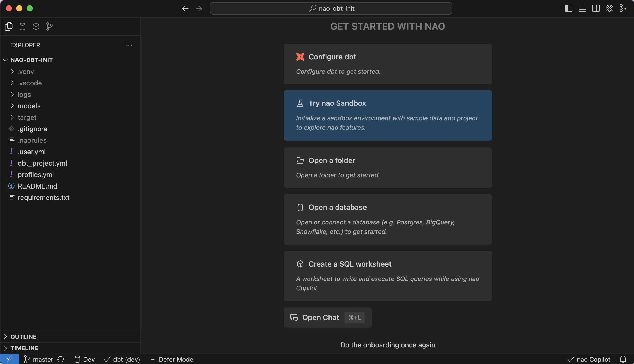
Task: Click the EXPLORER panel title
Action: click(x=25, y=45)
